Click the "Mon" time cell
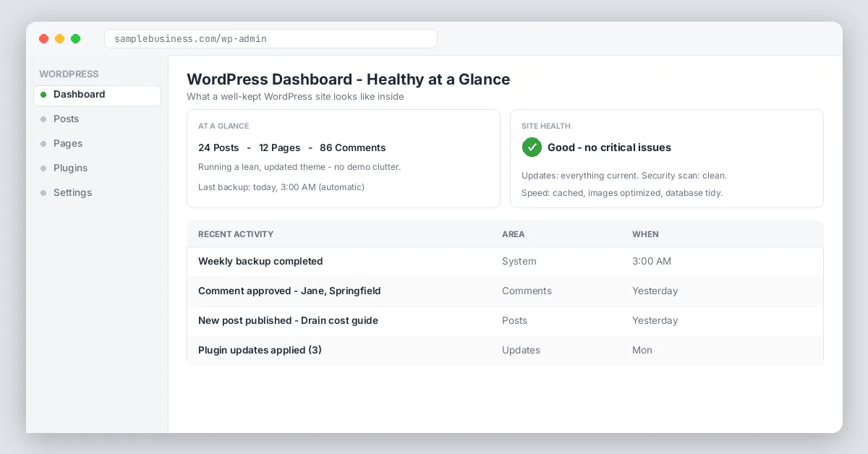Screen dimensions: 868x454 [642, 351]
